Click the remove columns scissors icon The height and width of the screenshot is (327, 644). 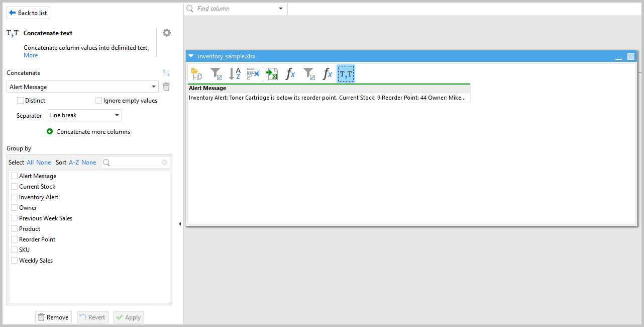tap(253, 74)
